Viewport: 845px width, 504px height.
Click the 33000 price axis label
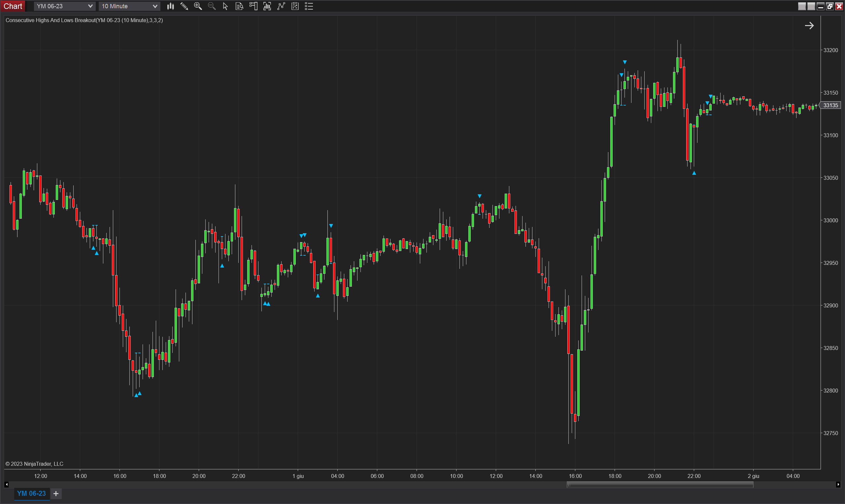[831, 220]
